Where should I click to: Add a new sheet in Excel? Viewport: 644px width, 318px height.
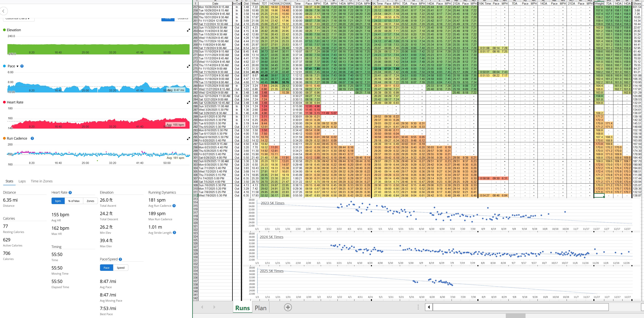coord(288,307)
